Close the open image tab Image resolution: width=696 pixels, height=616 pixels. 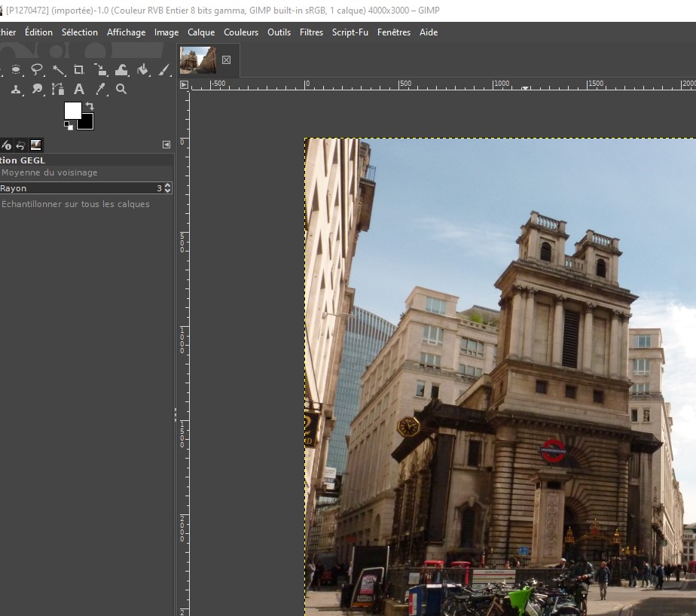coord(227,59)
